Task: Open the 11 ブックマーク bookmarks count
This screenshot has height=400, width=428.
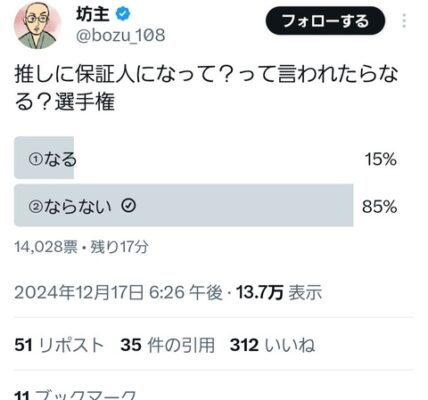Action: click(x=75, y=395)
